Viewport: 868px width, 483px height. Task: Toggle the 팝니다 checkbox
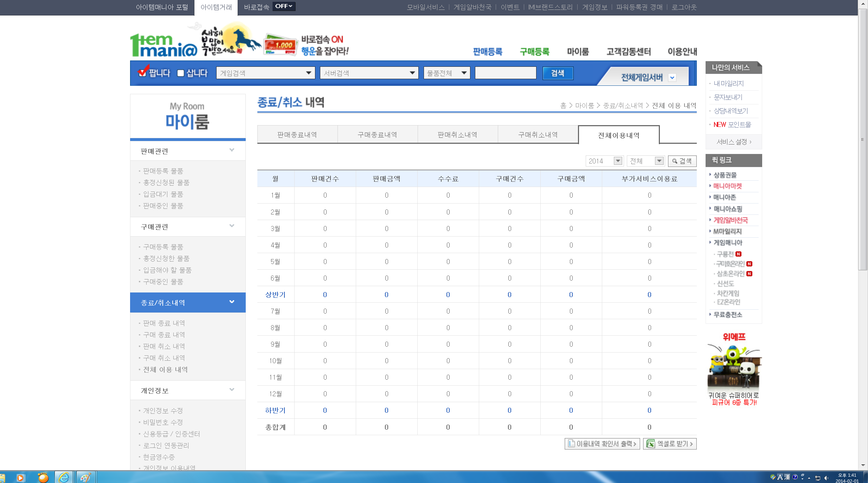tap(142, 73)
